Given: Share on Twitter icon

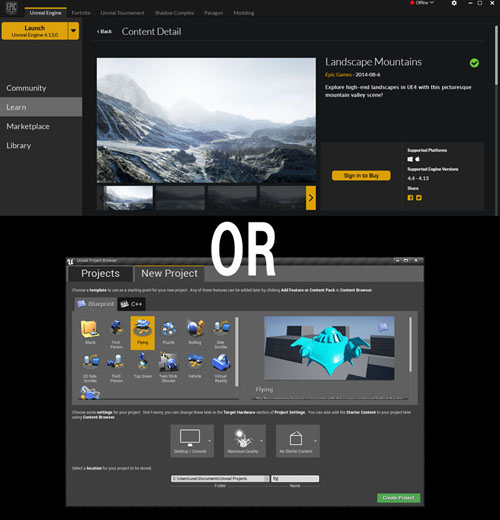Looking at the screenshot, I should click(419, 198).
